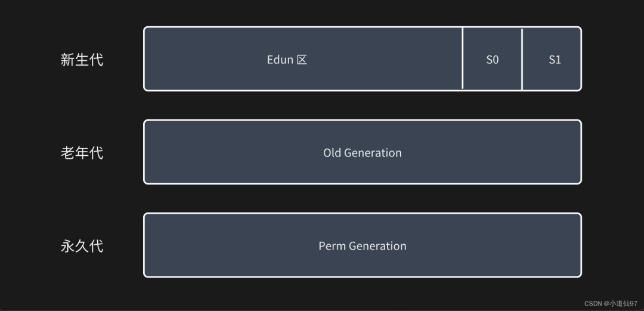Viewport: 644px width, 311px height.
Task: Click the divider between S0 and S1
Action: tap(522, 59)
